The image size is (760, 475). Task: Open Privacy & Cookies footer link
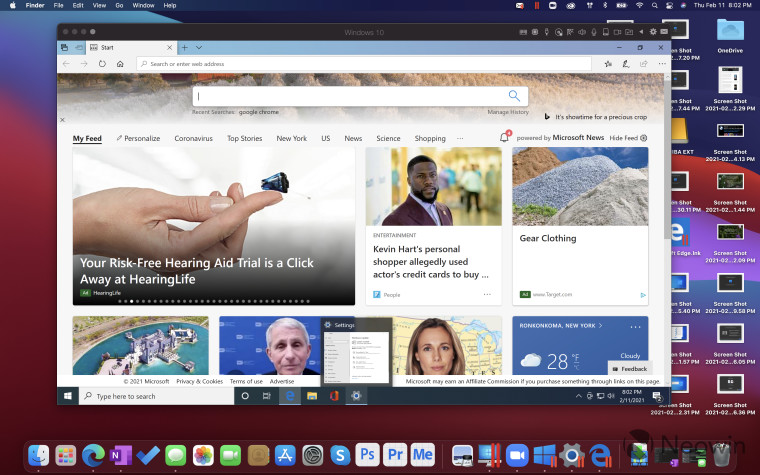(x=200, y=381)
